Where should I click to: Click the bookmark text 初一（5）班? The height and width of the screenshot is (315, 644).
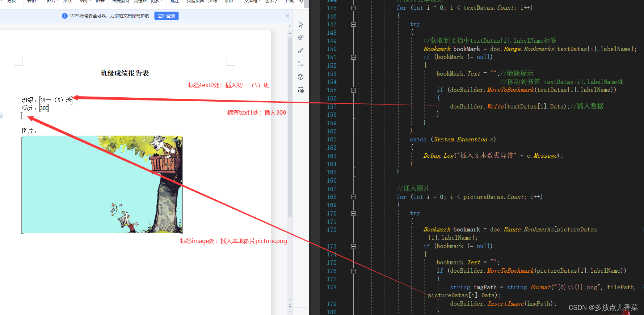[x=56, y=100]
